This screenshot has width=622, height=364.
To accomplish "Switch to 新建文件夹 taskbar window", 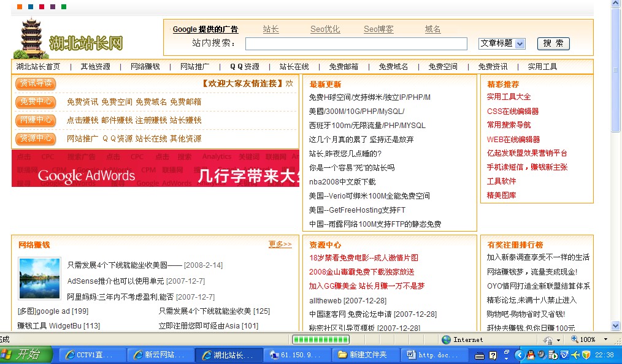I will (x=366, y=355).
